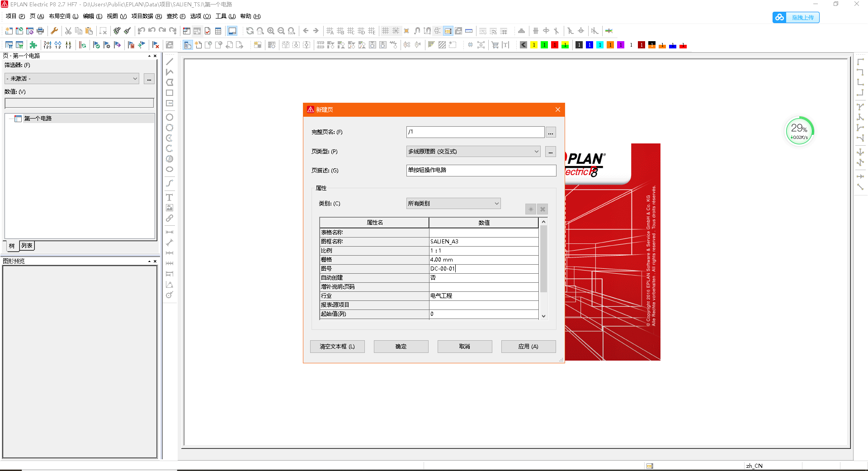The height and width of the screenshot is (471, 868).
Task: Click the Print icon in toolbar
Action: coord(40,31)
